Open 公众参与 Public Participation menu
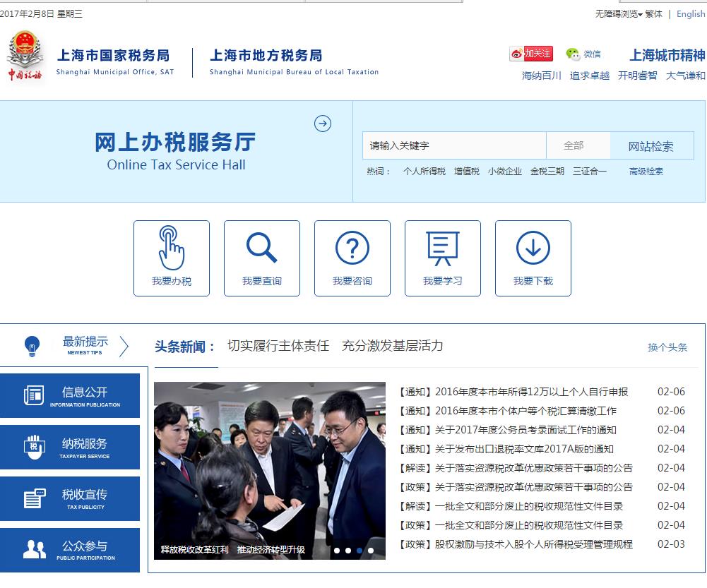The height and width of the screenshot is (588, 707). click(70, 550)
